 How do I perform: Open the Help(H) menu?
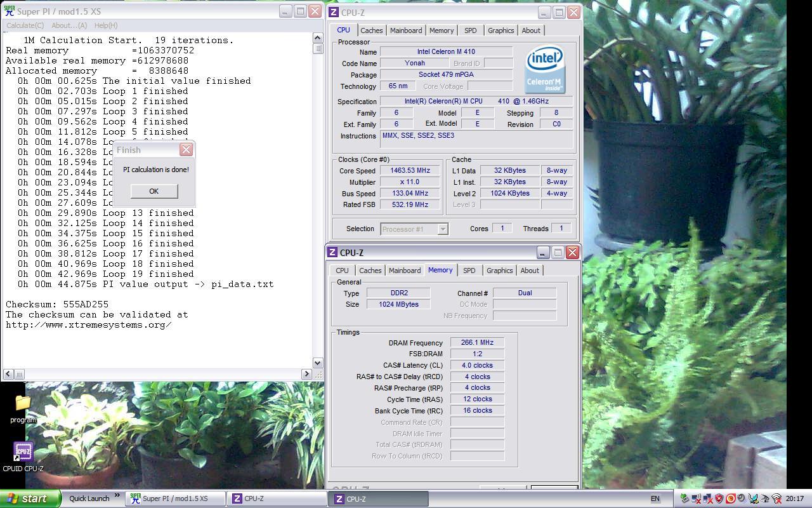105,25
